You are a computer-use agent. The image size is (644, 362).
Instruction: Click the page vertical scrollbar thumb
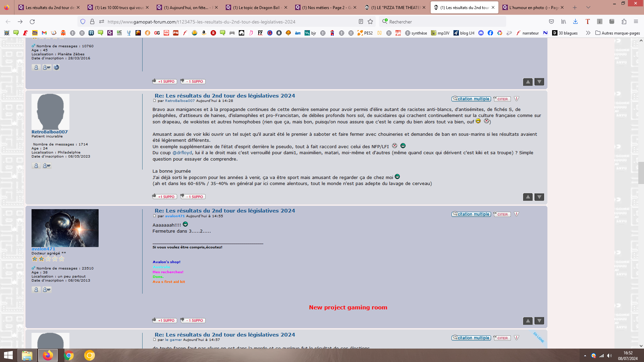[641, 173]
